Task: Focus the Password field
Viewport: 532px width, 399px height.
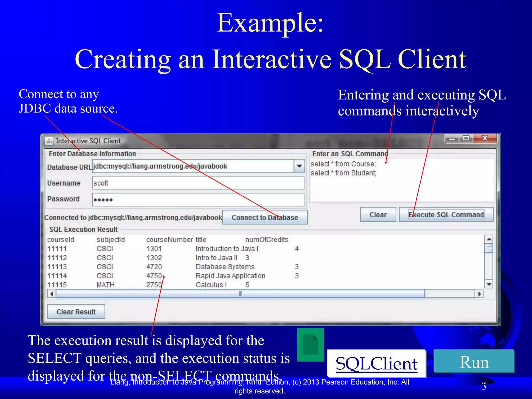Action: pos(198,200)
